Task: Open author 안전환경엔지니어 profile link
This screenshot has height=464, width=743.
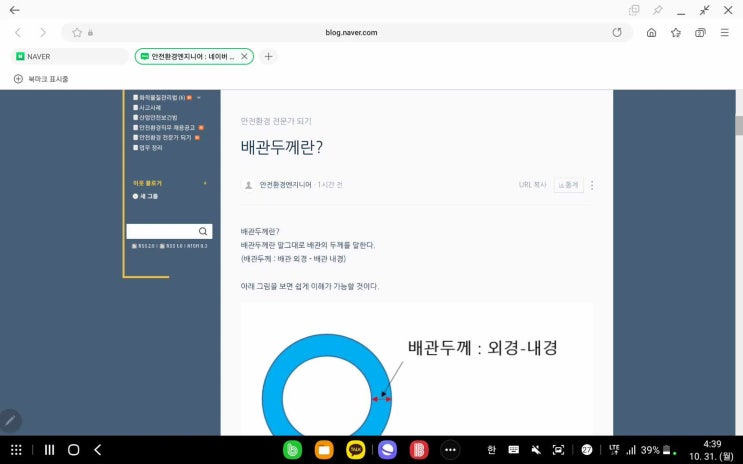Action: (x=285, y=185)
